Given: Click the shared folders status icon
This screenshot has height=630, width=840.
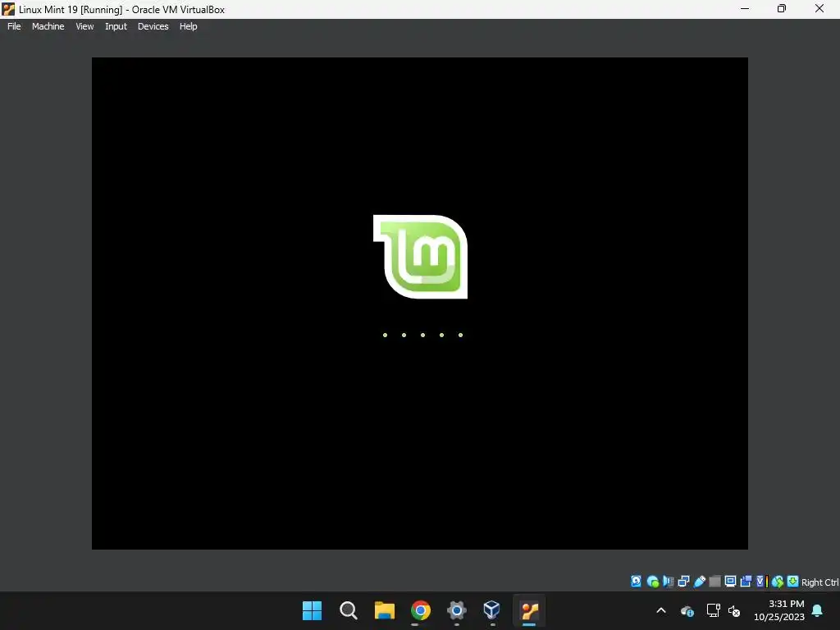Looking at the screenshot, I should 714,582.
